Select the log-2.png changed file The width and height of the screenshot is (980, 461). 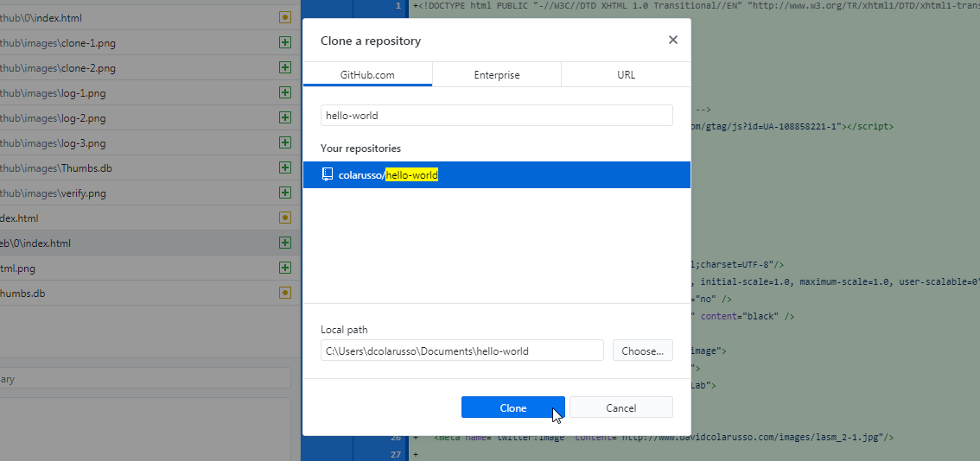(150, 118)
